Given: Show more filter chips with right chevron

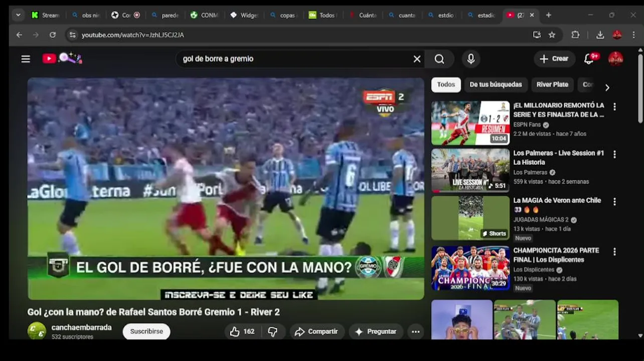Looking at the screenshot, I should (607, 87).
